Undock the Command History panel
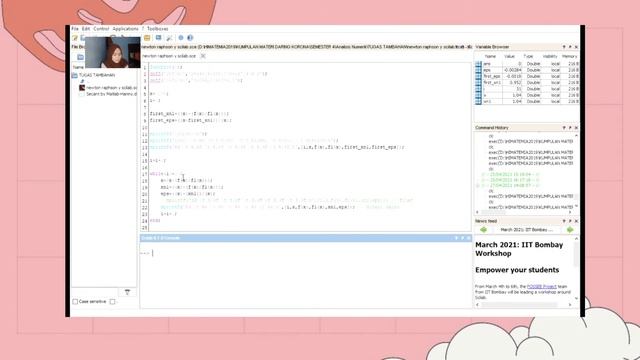640x360 pixels. pyautogui.click(x=570, y=128)
